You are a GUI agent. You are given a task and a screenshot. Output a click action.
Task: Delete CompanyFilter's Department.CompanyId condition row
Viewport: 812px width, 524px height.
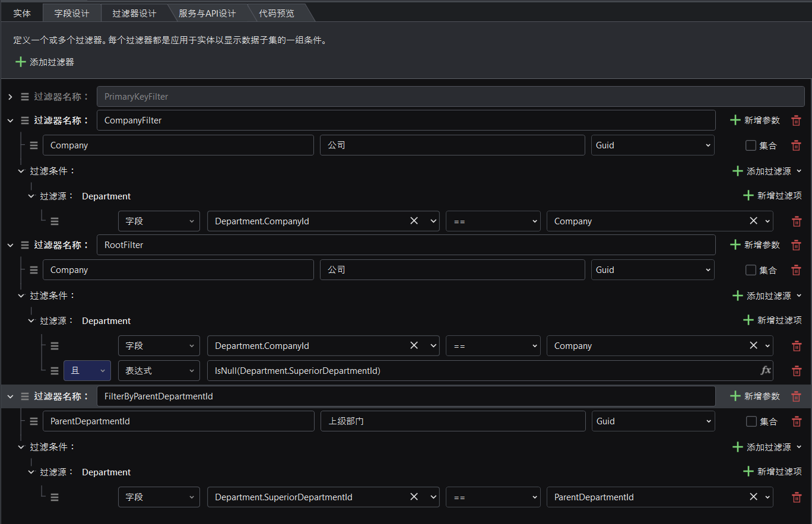tap(797, 221)
